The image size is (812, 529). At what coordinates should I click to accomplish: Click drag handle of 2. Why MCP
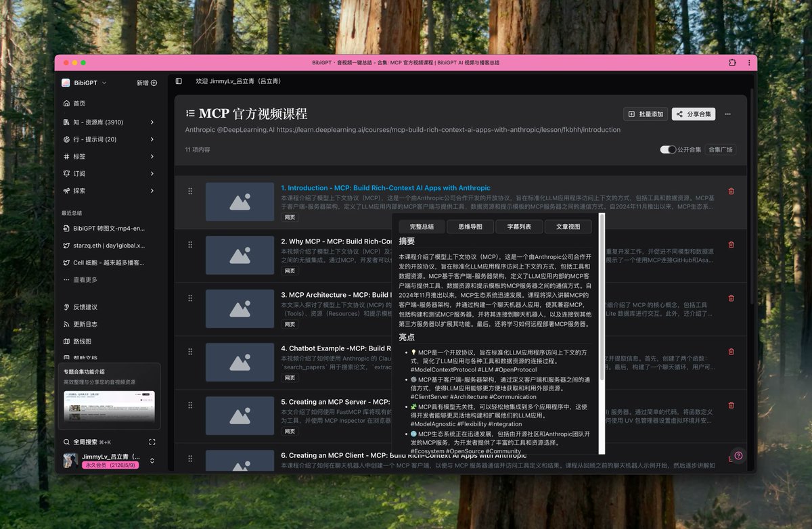pyautogui.click(x=190, y=245)
